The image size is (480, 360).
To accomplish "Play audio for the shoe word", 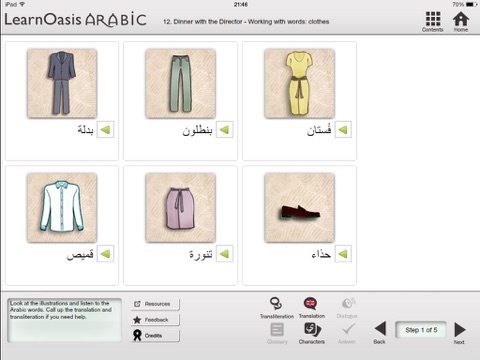I will (x=343, y=254).
